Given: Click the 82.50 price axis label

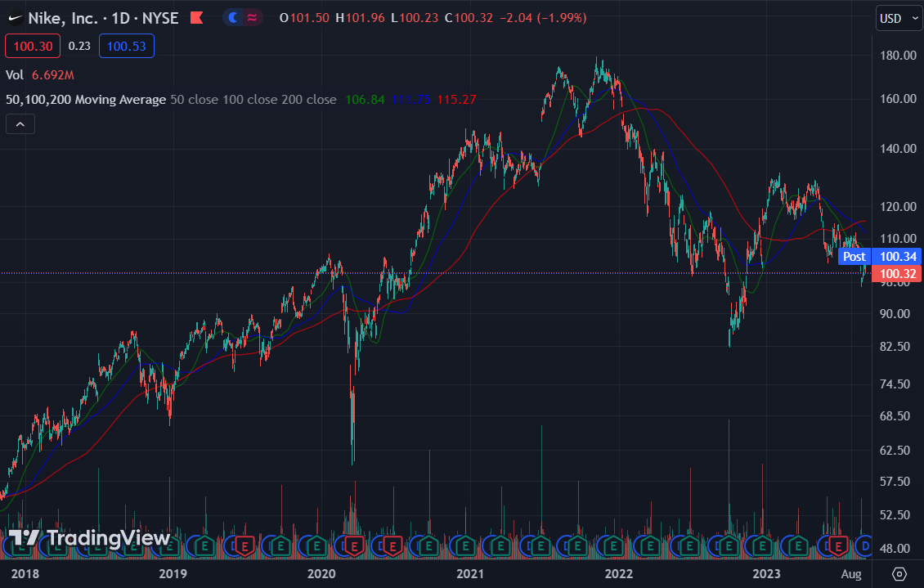Looking at the screenshot, I should click(895, 347).
